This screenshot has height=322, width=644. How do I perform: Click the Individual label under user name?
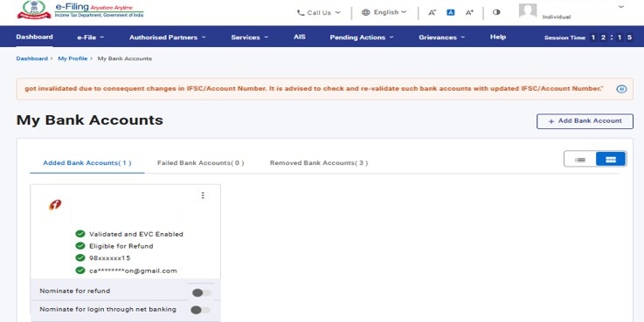(x=557, y=17)
